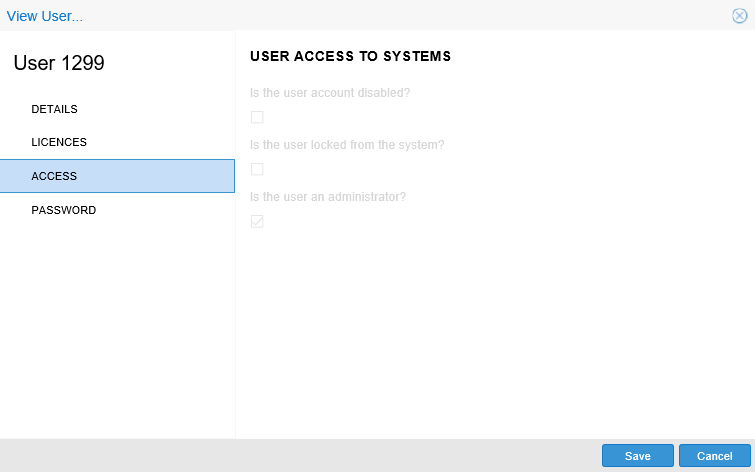Viewport: 755px width, 472px height.
Task: Select the ACCESS section
Action: click(x=54, y=176)
